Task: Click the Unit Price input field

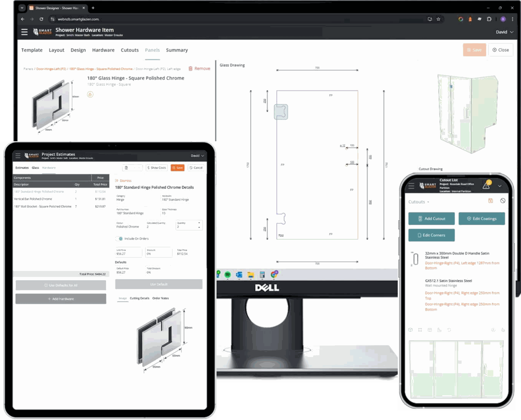Action: pyautogui.click(x=128, y=253)
